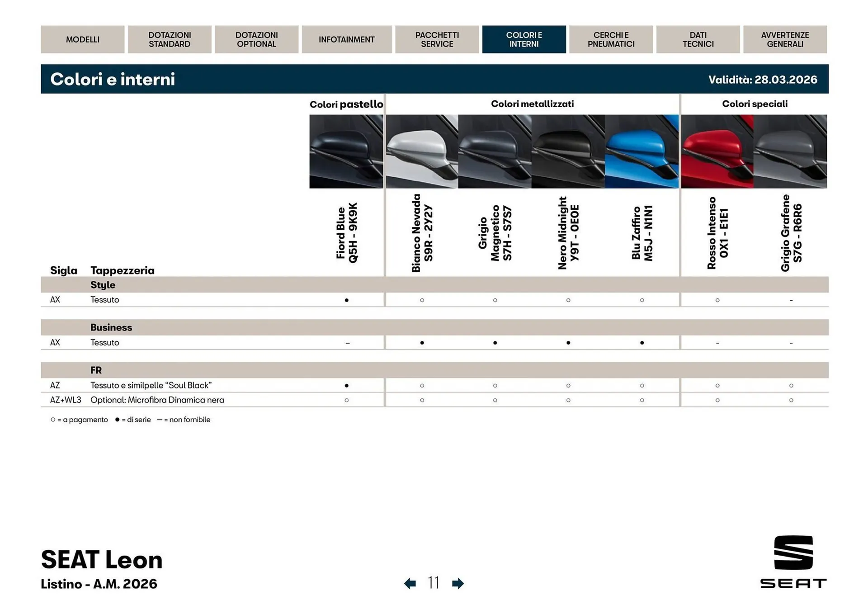Click the 'a pagamento' legend entry
Viewport: 868px width, 614px height.
point(80,420)
